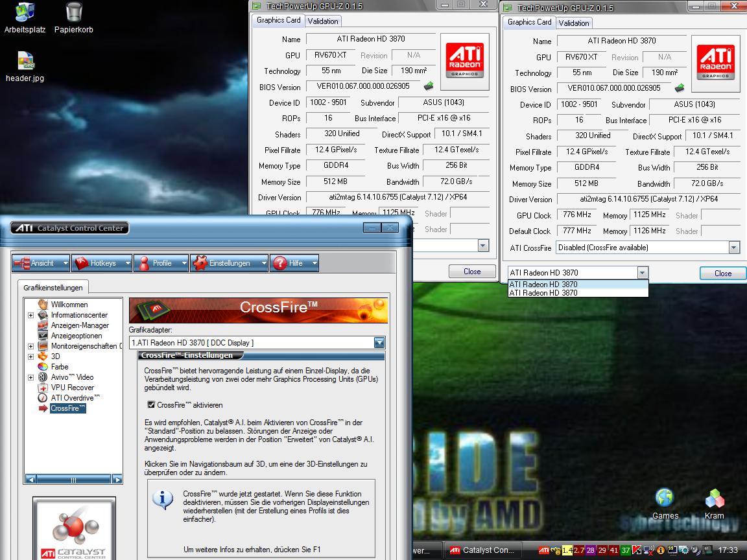Click the BIOS chip icon in right GPU-Z

[680, 88]
